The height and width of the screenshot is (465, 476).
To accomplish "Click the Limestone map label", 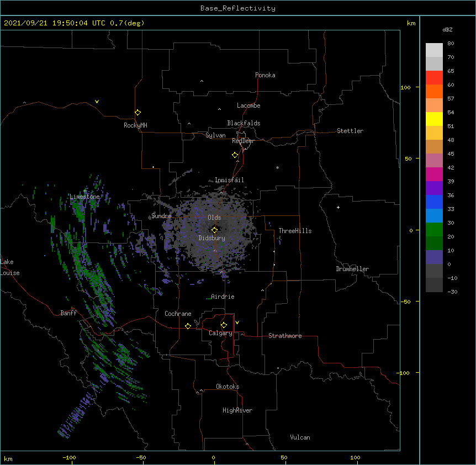I will click(x=84, y=197).
